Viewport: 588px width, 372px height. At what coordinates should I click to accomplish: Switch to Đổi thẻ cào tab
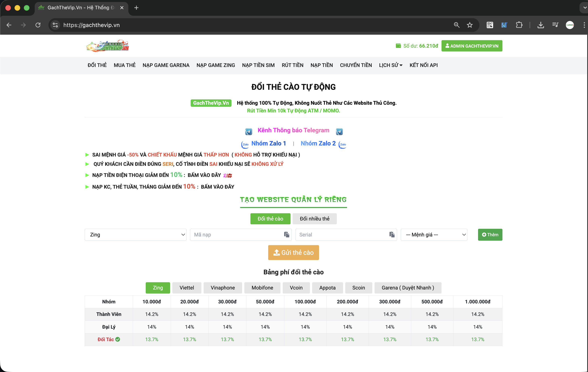(270, 219)
